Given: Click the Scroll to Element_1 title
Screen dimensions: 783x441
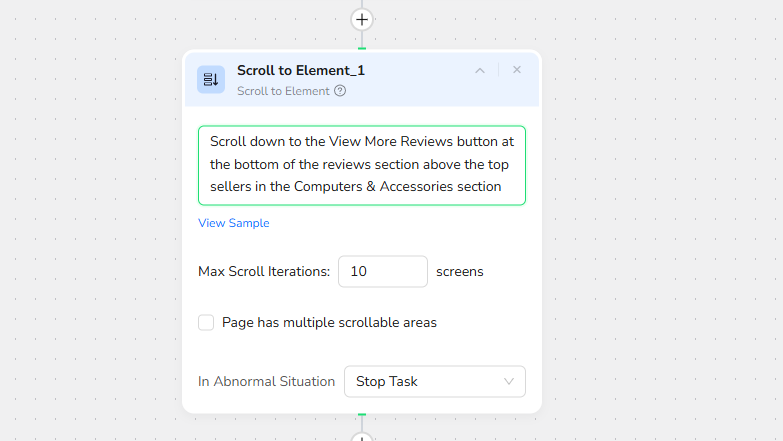Looking at the screenshot, I should click(300, 70).
